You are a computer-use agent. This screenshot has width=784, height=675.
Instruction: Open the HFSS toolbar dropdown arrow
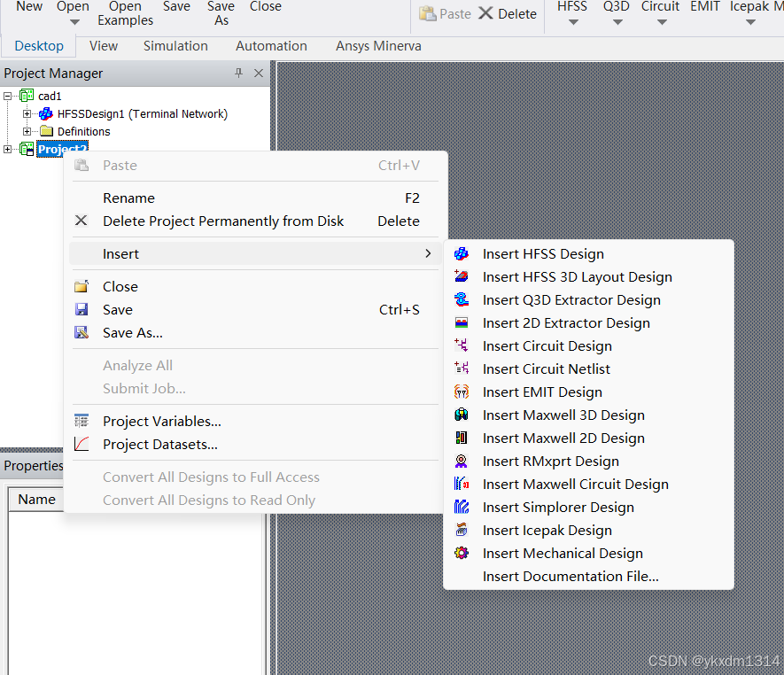[x=573, y=22]
